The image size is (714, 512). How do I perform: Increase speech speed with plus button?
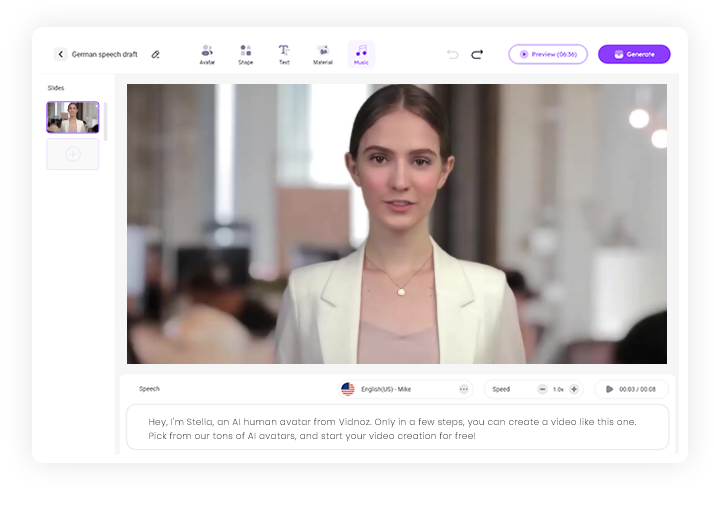(574, 389)
